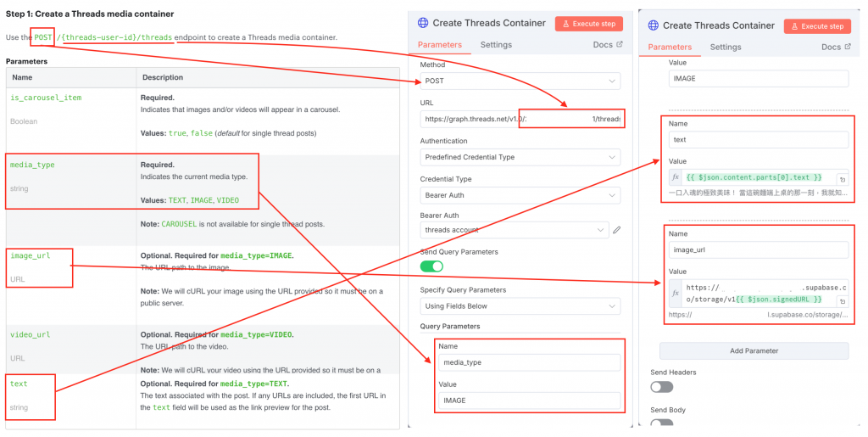Viewport: 868px width, 437px height.
Task: Open expression editor icon beside text value
Action: click(843, 179)
